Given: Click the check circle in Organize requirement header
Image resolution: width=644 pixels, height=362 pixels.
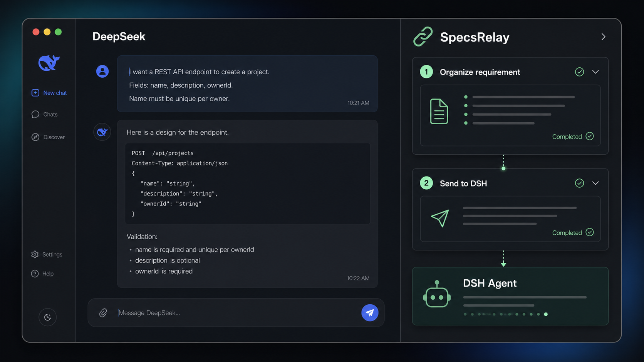Looking at the screenshot, I should 579,72.
